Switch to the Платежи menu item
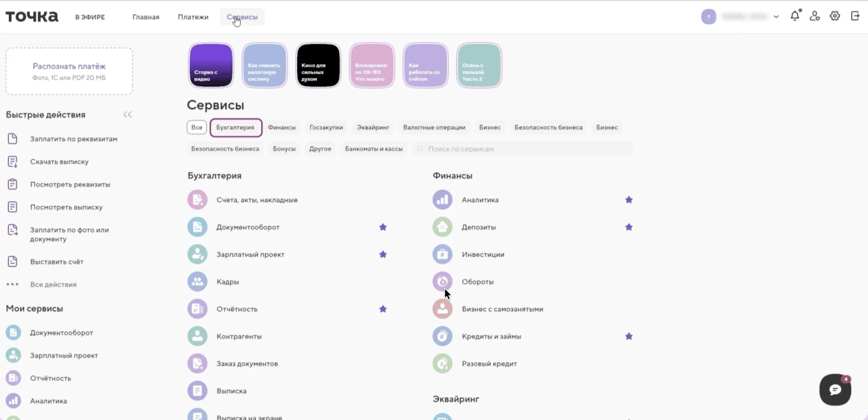 [x=193, y=17]
